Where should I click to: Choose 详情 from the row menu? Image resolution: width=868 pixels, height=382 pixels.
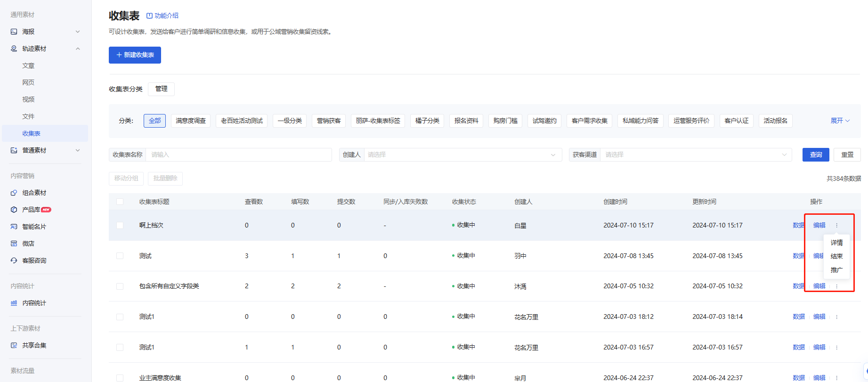836,243
